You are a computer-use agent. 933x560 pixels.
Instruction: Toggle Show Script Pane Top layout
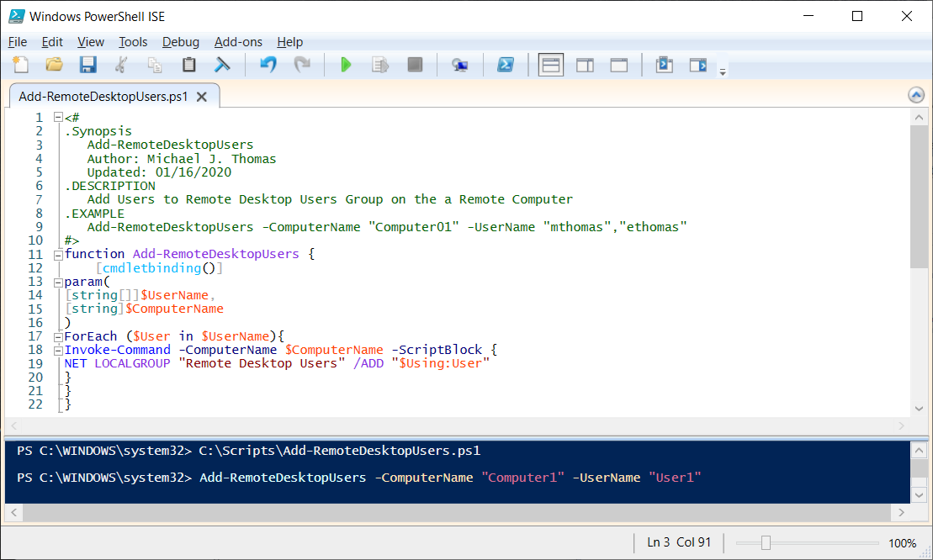[551, 64]
